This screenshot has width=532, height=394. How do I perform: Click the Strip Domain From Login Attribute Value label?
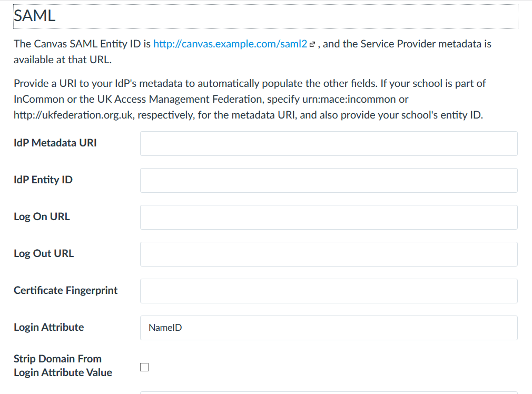pos(63,365)
